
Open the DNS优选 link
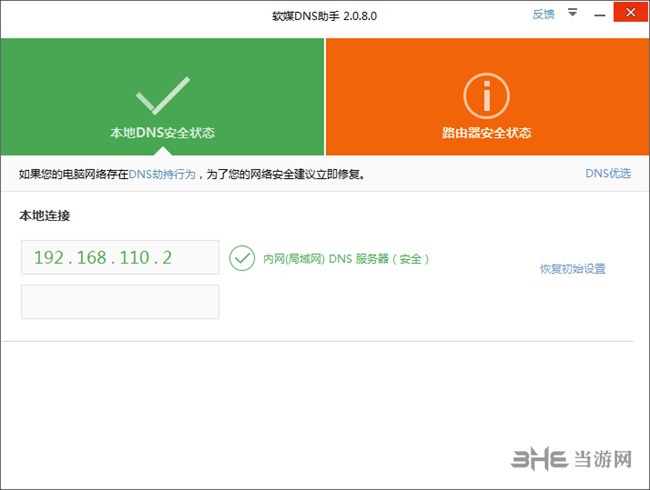pyautogui.click(x=608, y=173)
